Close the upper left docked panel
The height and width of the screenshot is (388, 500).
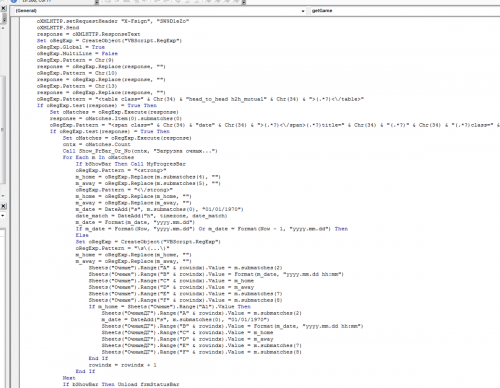[x=3, y=8]
